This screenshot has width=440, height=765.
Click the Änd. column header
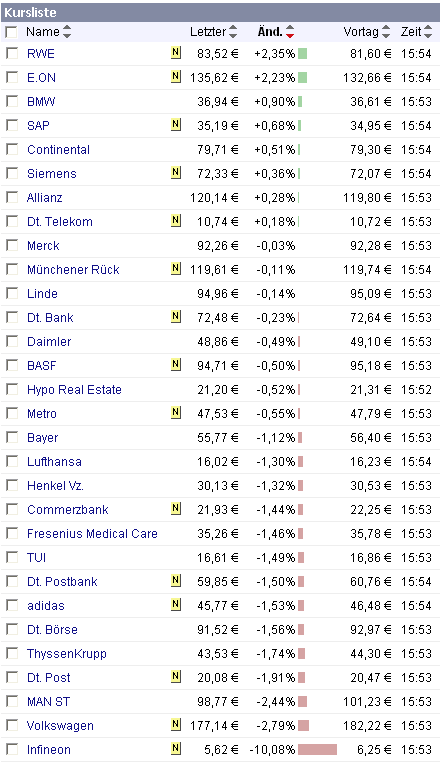(270, 32)
